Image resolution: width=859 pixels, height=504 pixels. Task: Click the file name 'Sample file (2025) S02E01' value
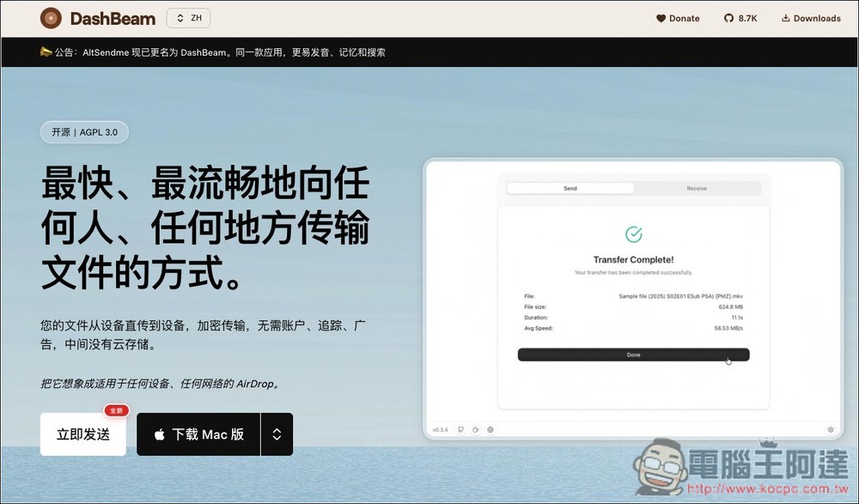click(681, 296)
